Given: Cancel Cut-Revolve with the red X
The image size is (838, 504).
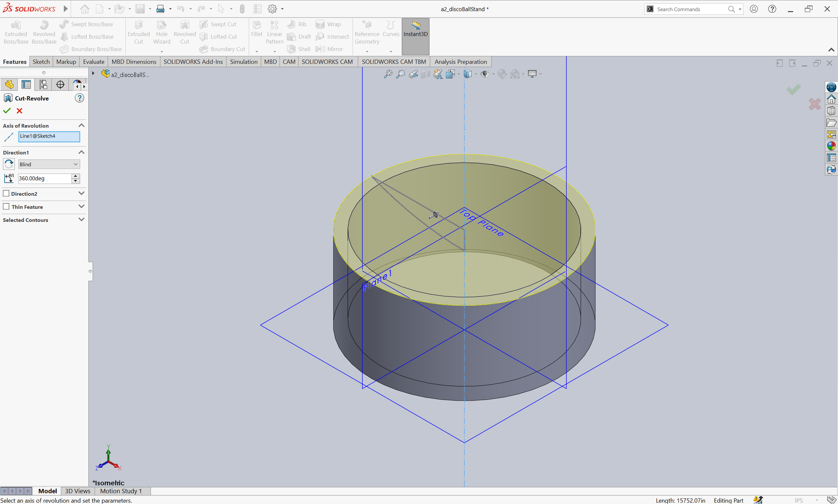Looking at the screenshot, I should (x=19, y=111).
